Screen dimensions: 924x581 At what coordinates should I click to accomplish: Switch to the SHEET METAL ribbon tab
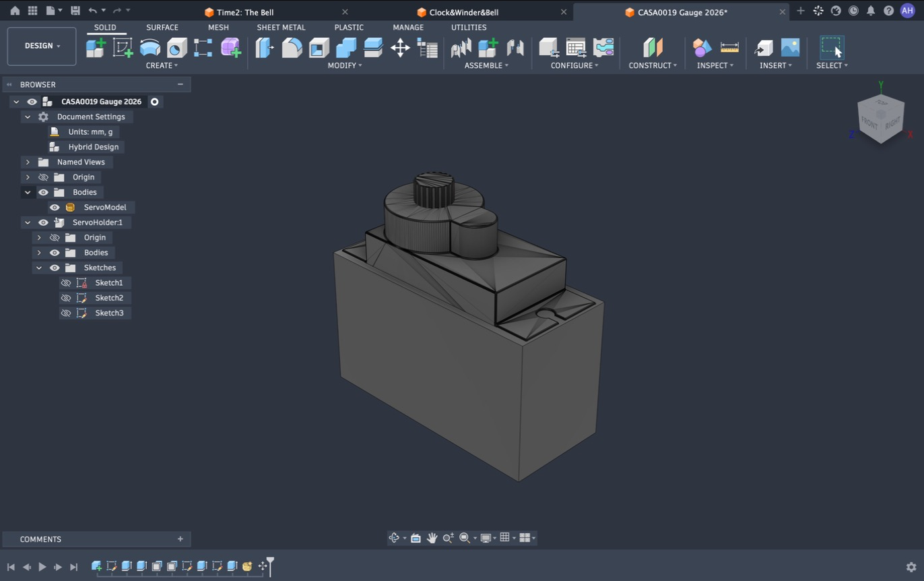[x=281, y=27]
